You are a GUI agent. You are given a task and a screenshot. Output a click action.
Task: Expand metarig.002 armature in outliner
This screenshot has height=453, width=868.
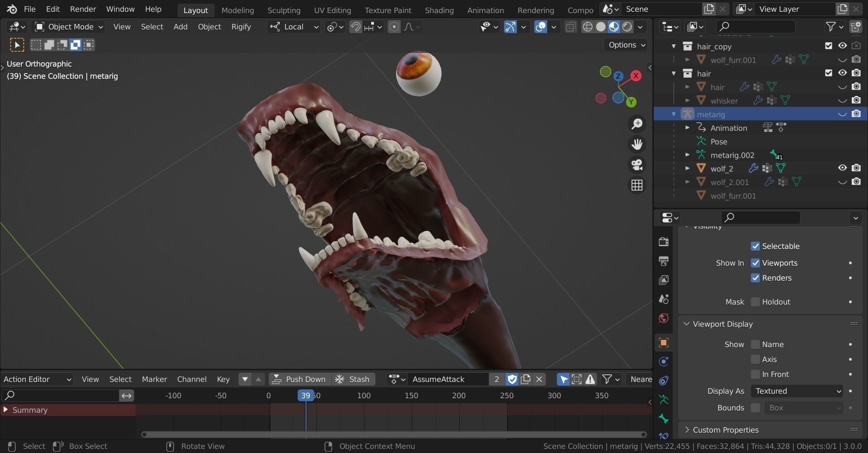pos(687,155)
